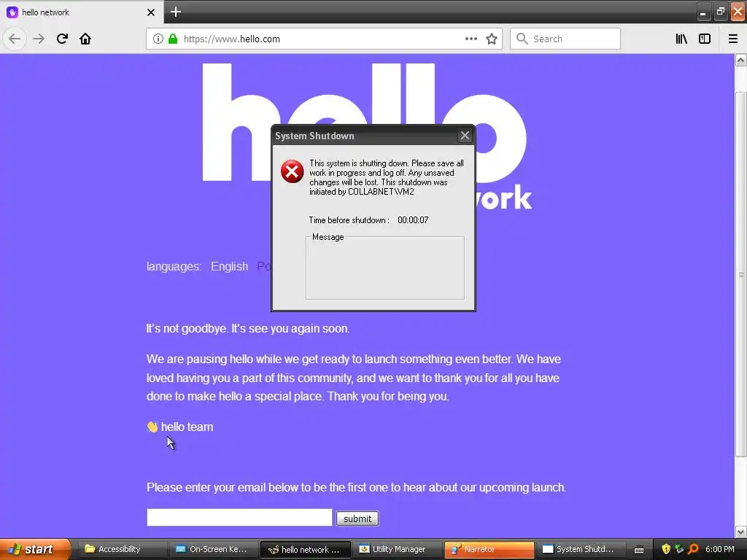
Task: Focus the Search box in toolbar
Action: tap(565, 39)
